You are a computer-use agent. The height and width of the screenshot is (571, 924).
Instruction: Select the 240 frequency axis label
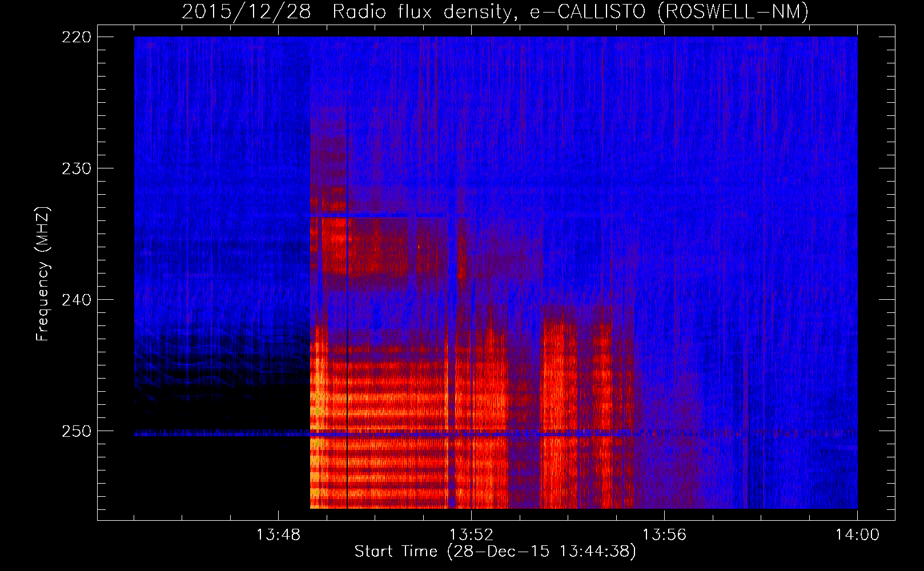(x=76, y=300)
